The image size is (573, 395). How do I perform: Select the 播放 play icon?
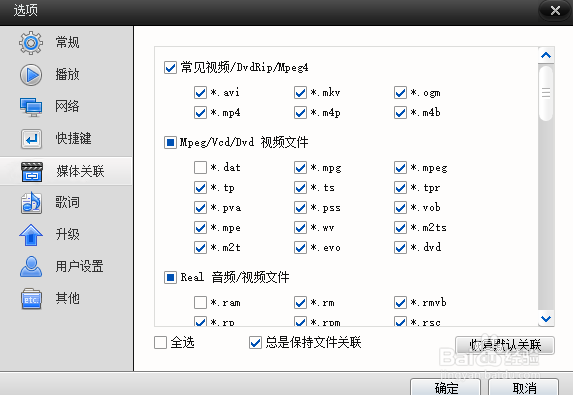(31, 75)
